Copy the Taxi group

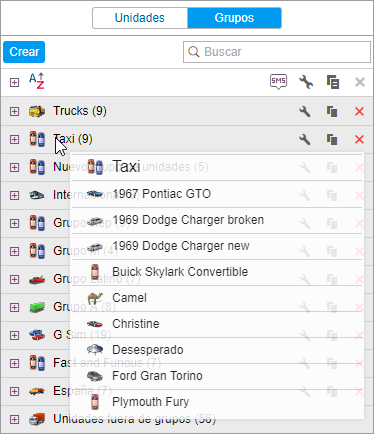point(332,139)
